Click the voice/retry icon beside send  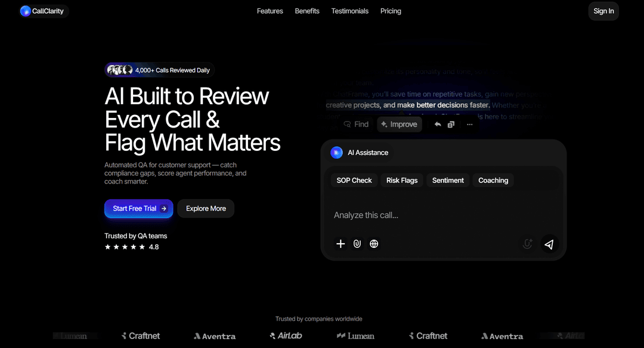(527, 244)
